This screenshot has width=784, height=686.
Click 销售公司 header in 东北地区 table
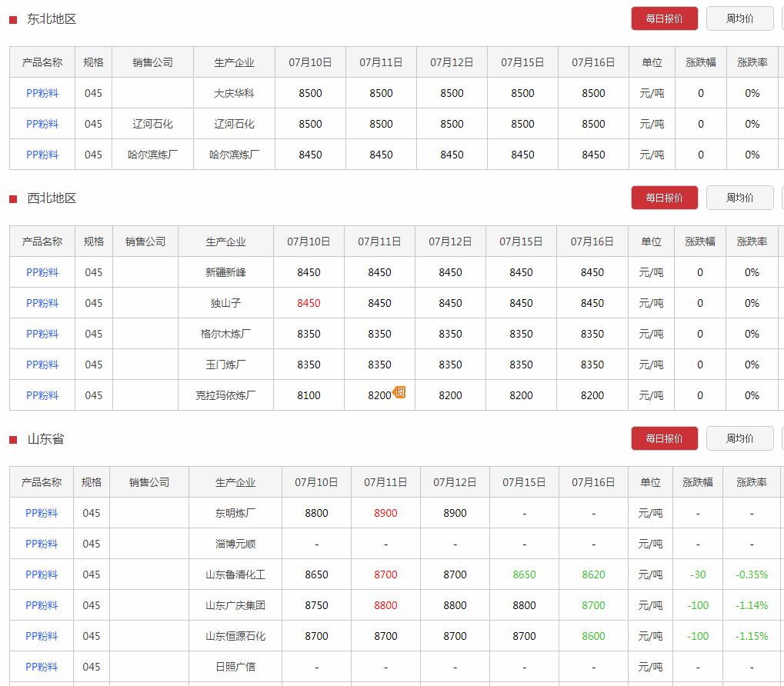pyautogui.click(x=152, y=62)
